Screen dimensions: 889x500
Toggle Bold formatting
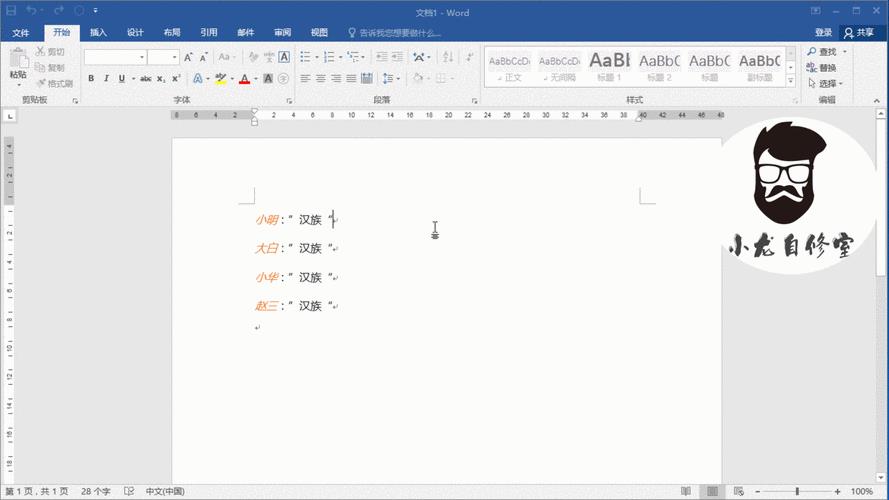(91, 78)
